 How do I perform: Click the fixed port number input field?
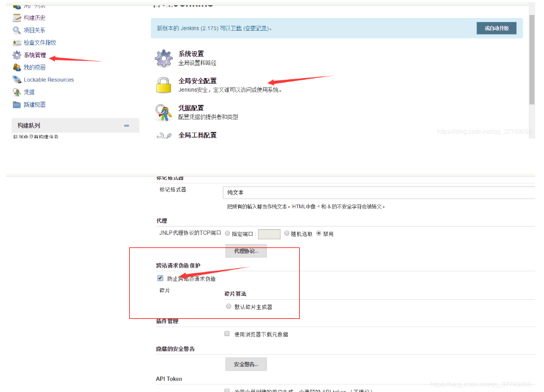269,234
